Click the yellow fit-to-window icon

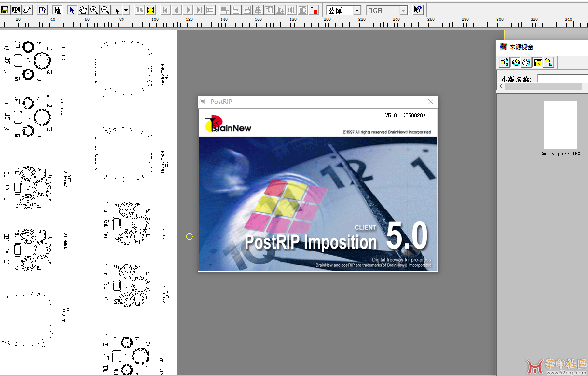tap(150, 10)
